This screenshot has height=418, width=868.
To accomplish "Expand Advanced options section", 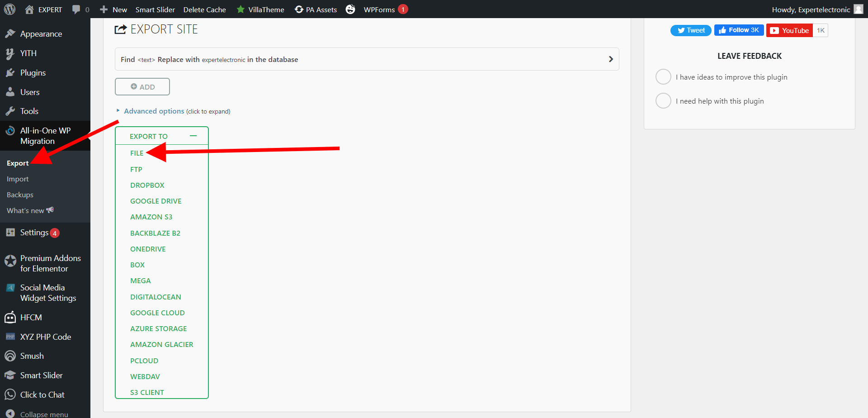I will tap(154, 111).
